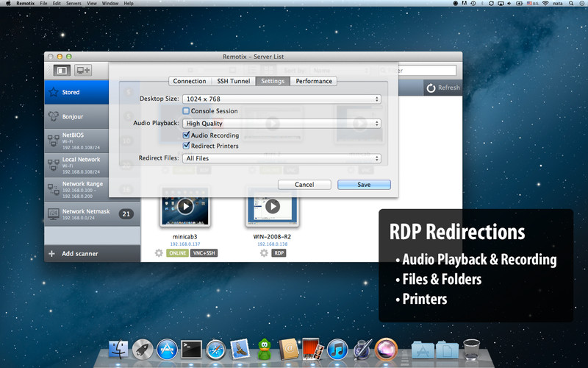Click the add new server icon
Image resolution: width=588 pixels, height=368 pixels.
click(x=83, y=70)
